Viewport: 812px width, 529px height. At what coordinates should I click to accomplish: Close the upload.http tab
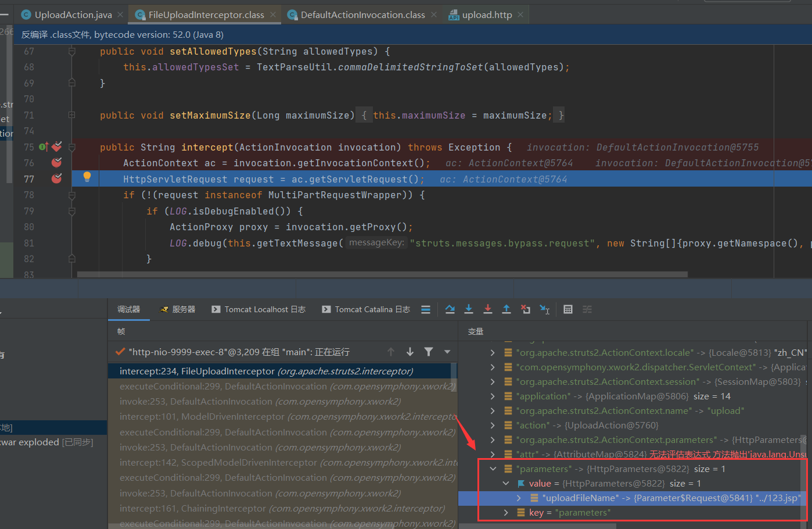click(520, 15)
